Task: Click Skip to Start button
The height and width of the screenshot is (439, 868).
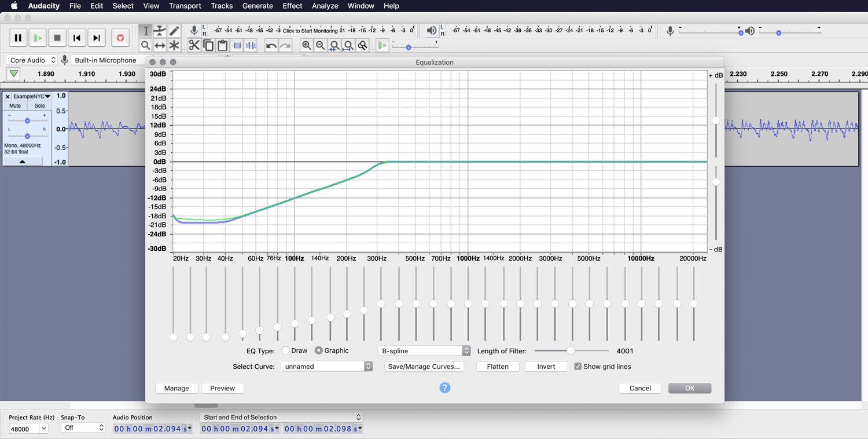Action: [x=77, y=38]
